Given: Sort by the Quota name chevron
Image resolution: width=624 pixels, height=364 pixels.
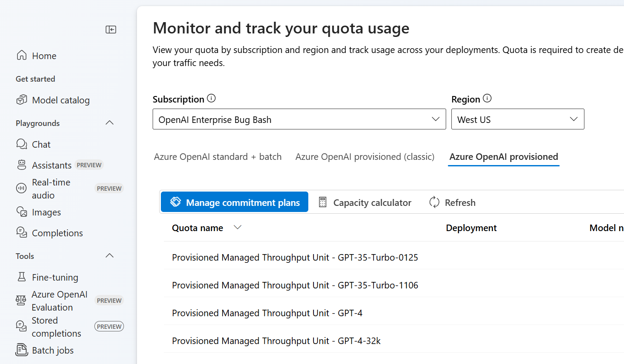Looking at the screenshot, I should [237, 228].
